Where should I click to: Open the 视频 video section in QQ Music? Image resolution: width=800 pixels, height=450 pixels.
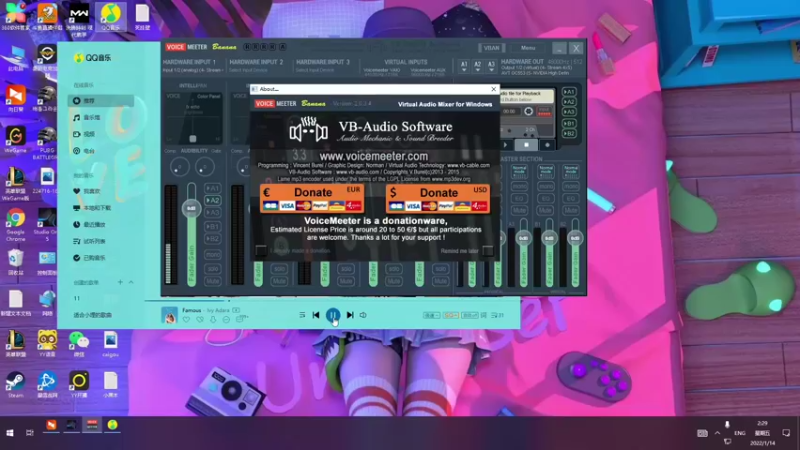pyautogui.click(x=84, y=134)
